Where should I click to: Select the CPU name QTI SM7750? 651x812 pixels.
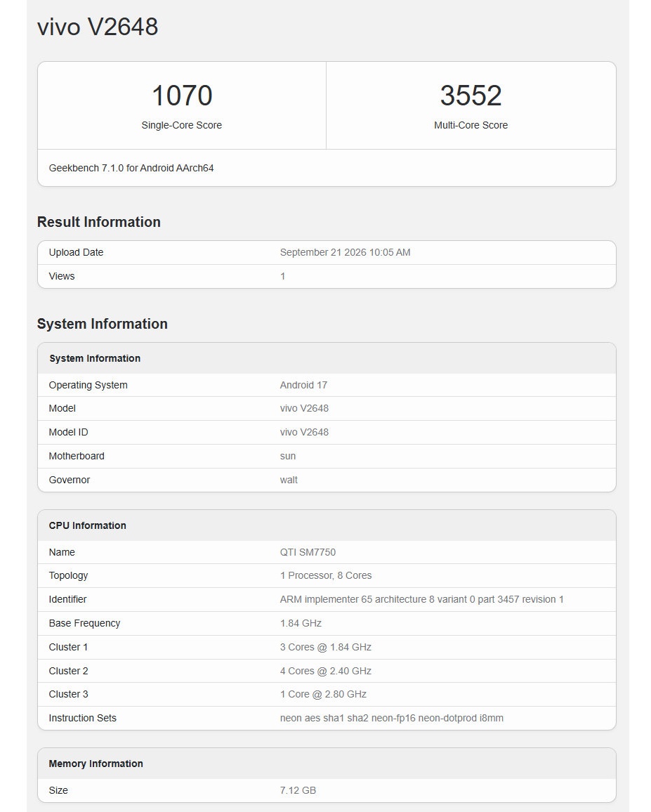308,553
